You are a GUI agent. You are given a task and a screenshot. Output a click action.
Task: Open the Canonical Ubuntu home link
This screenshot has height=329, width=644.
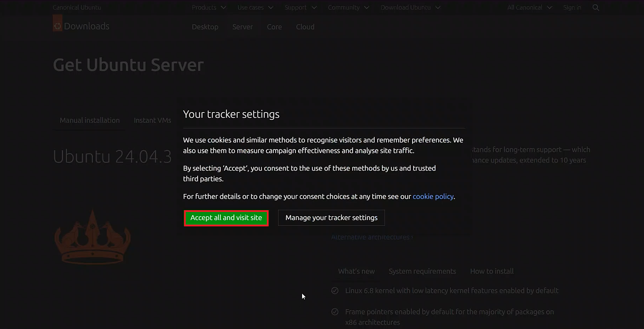76,7
